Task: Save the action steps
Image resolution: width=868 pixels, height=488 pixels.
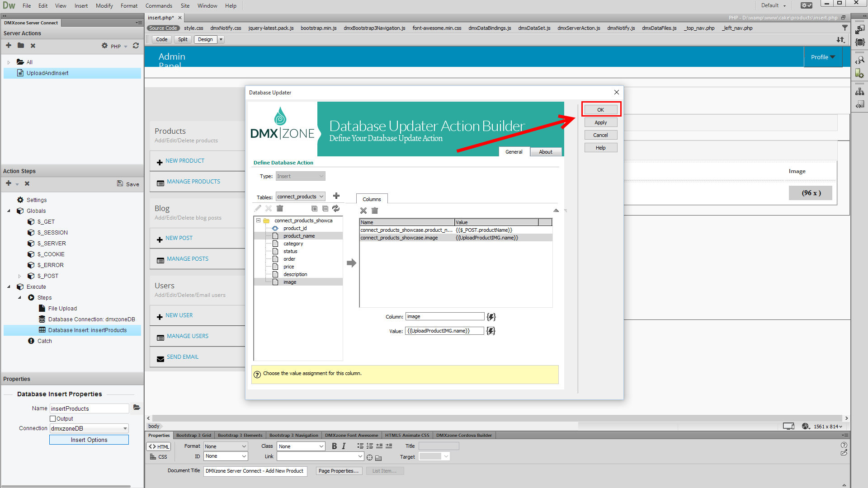Action: tap(128, 184)
